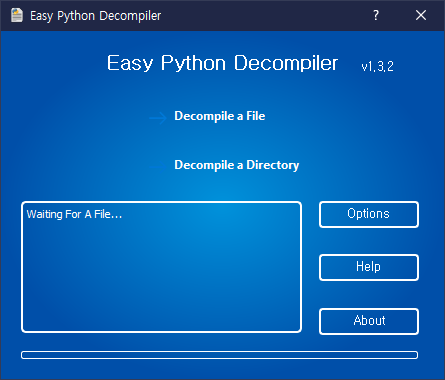Click the Easy Python Decompiler title bar icon
The width and height of the screenshot is (445, 380).
tap(17, 15)
